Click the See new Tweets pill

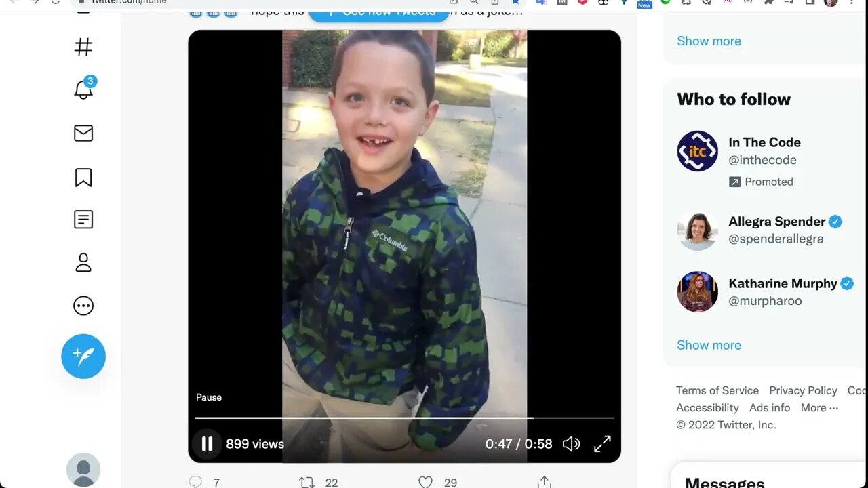click(x=379, y=12)
